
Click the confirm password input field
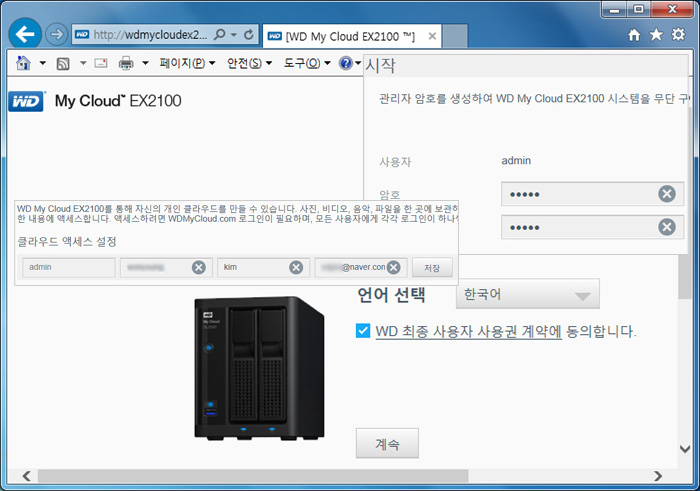pos(592,227)
